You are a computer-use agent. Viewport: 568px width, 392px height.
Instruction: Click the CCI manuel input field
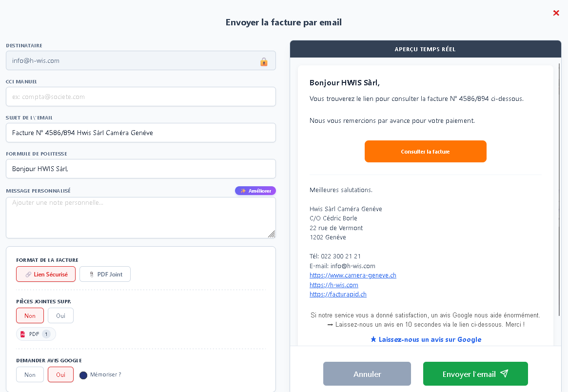point(140,97)
